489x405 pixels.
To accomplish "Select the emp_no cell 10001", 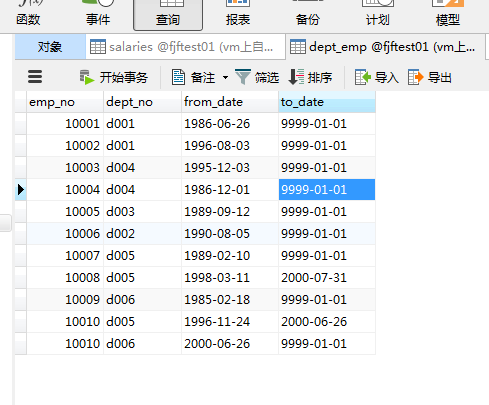I will 65,124.
